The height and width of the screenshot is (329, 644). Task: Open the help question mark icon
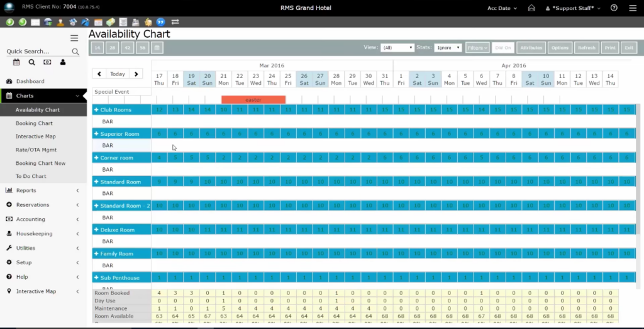click(614, 8)
